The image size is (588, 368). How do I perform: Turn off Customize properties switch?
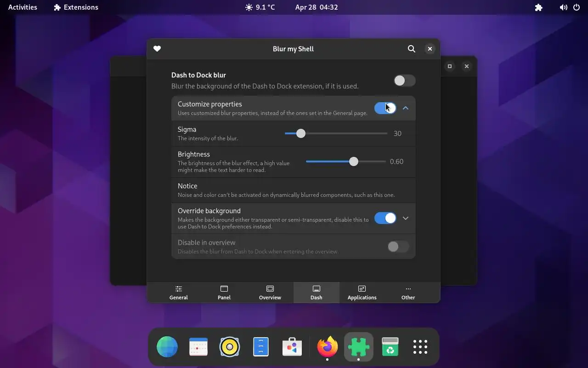[385, 108]
